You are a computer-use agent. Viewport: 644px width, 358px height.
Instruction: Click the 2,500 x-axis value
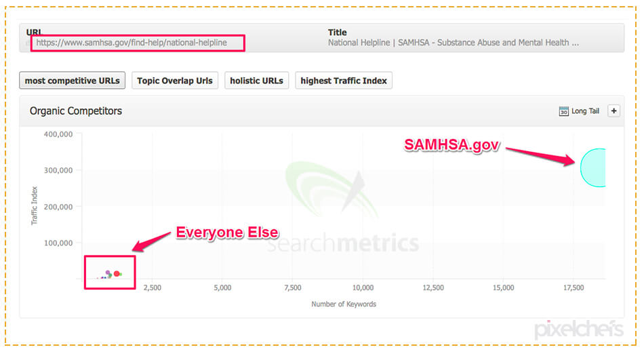[153, 287]
